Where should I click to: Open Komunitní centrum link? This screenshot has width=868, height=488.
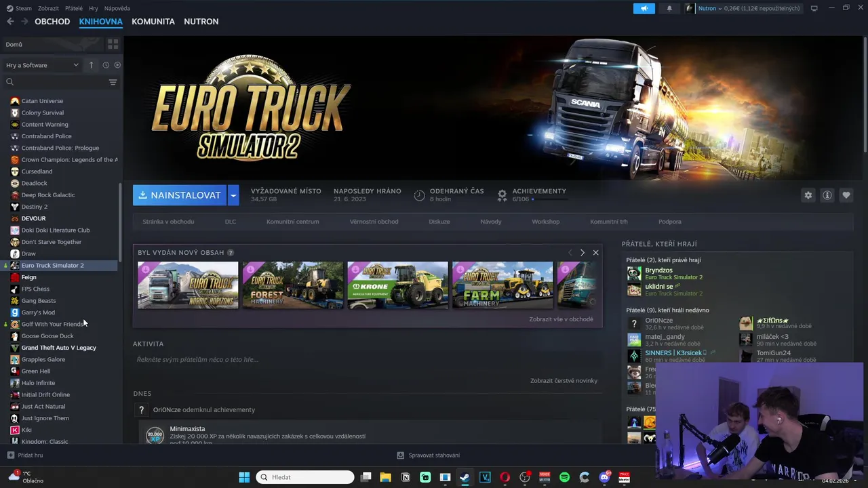[x=292, y=222]
